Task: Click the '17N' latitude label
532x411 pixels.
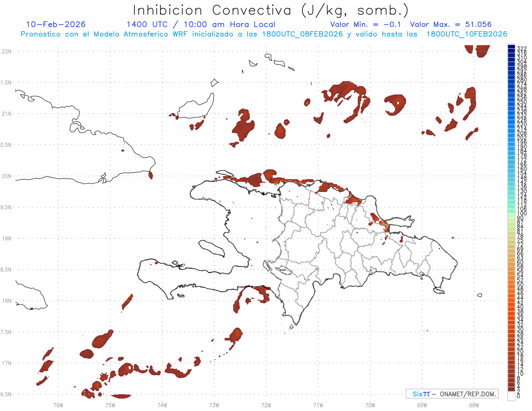Action: (7, 363)
